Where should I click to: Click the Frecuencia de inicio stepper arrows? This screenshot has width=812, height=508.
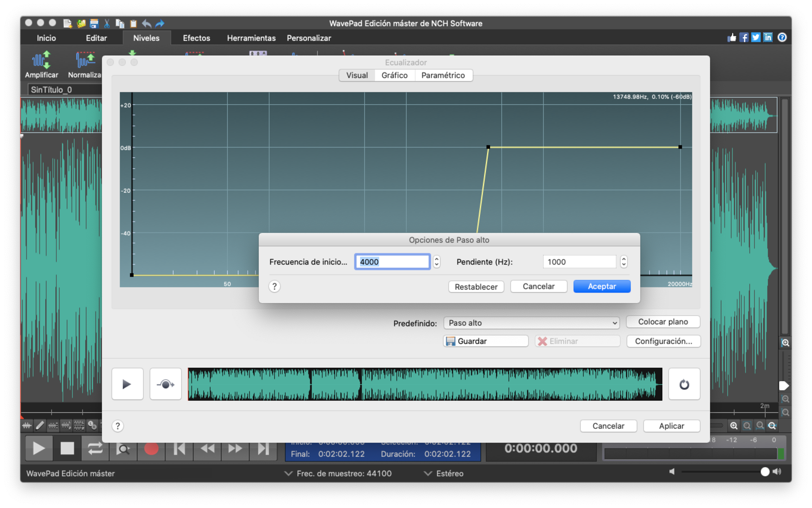tap(436, 262)
